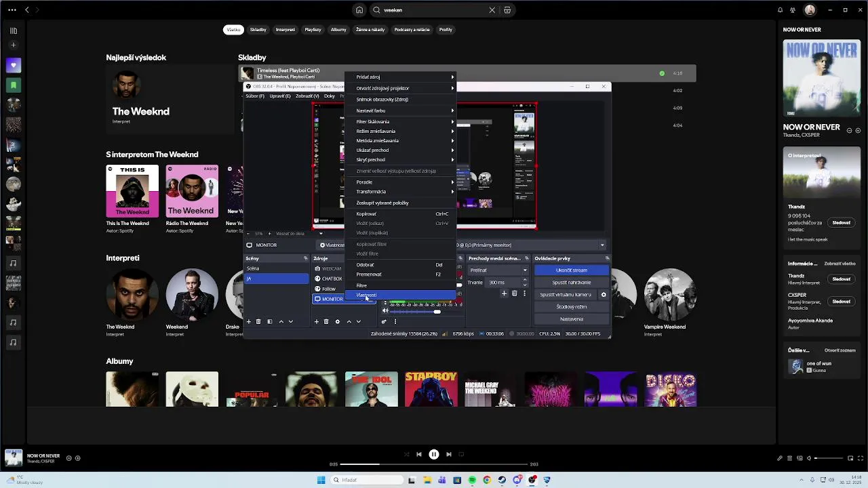Add transition plus in Prechody panel
This screenshot has width=868, height=488.
(x=504, y=293)
